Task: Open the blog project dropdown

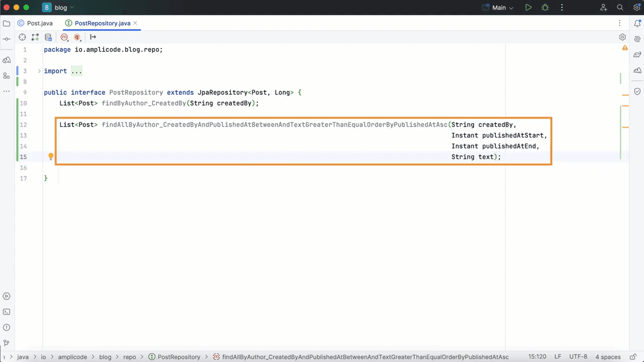Action: point(58,7)
